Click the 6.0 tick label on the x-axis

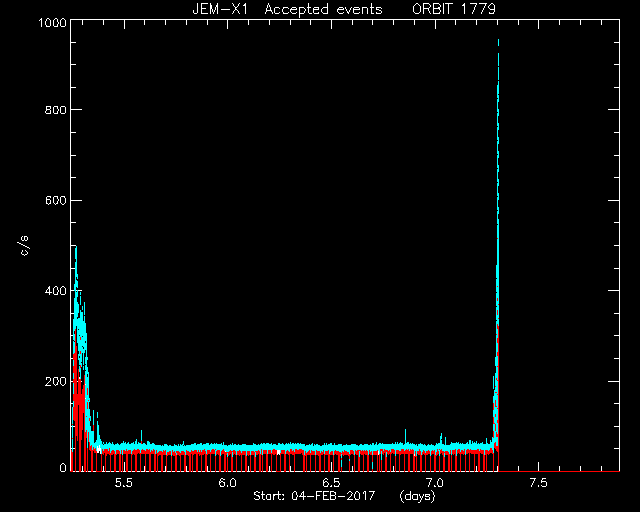coord(227,483)
